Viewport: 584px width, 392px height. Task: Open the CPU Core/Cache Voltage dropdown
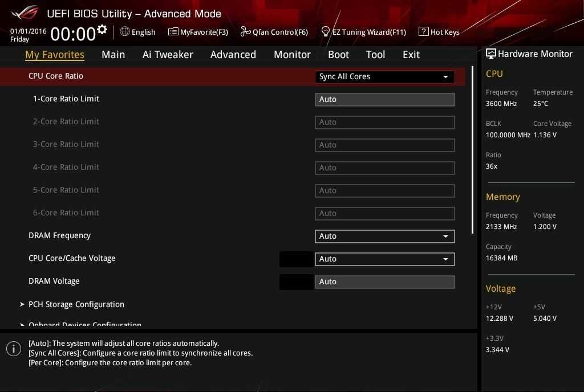pyautogui.click(x=384, y=259)
